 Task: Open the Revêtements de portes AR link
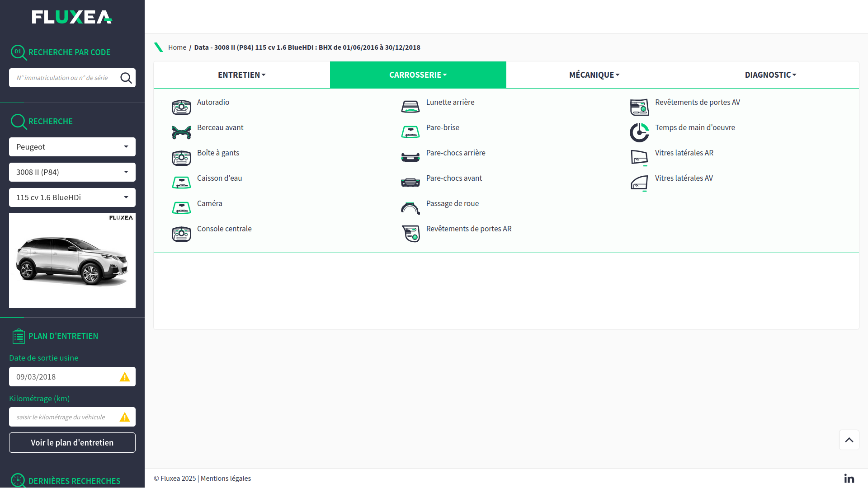[x=469, y=229]
